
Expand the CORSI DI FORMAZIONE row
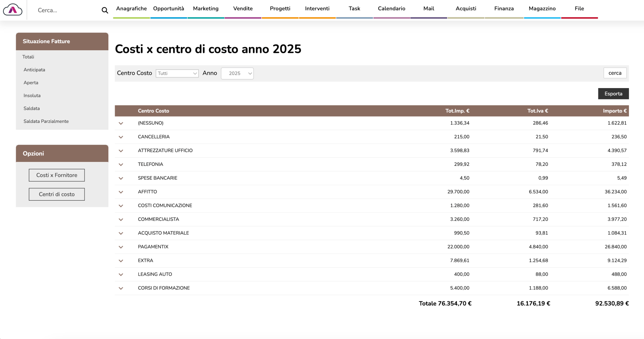(121, 288)
